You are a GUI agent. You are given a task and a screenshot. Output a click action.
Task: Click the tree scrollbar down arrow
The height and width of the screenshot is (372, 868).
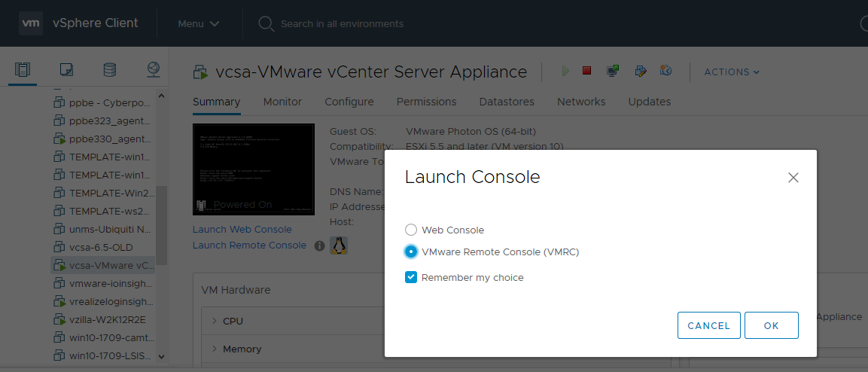click(161, 357)
